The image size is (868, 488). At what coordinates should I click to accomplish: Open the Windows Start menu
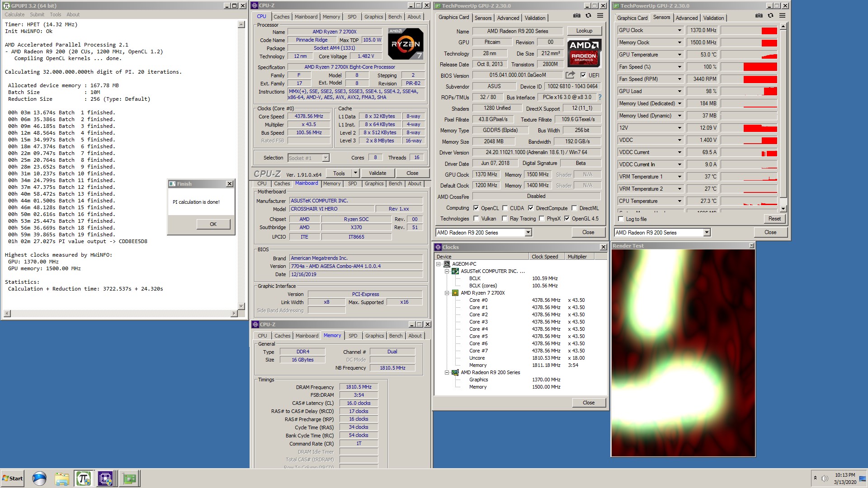point(13,479)
